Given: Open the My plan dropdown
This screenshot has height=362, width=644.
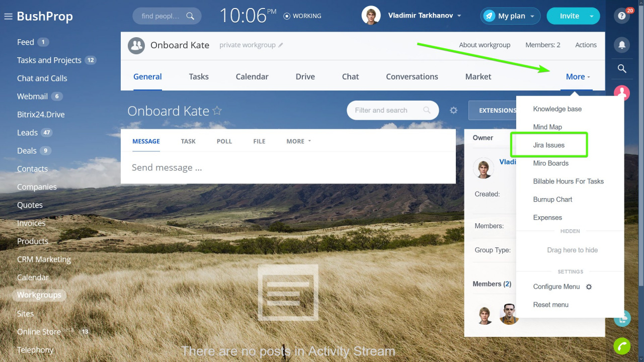Looking at the screenshot, I should [x=532, y=16].
